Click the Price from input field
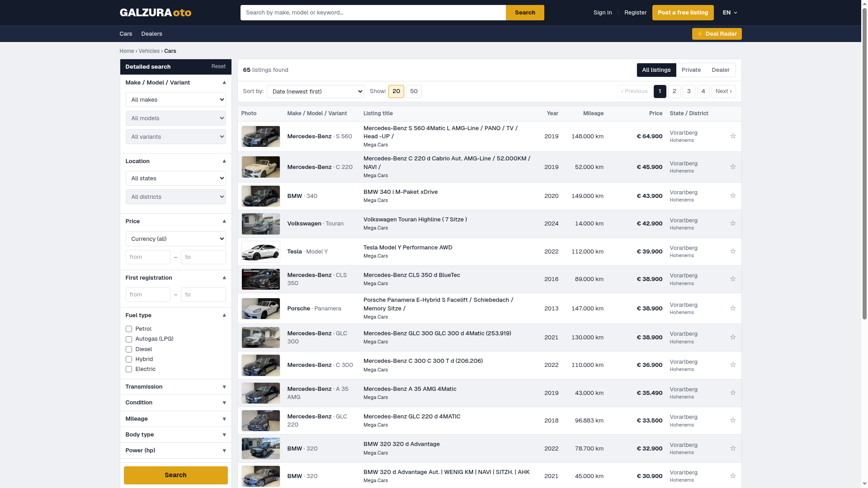 148,257
